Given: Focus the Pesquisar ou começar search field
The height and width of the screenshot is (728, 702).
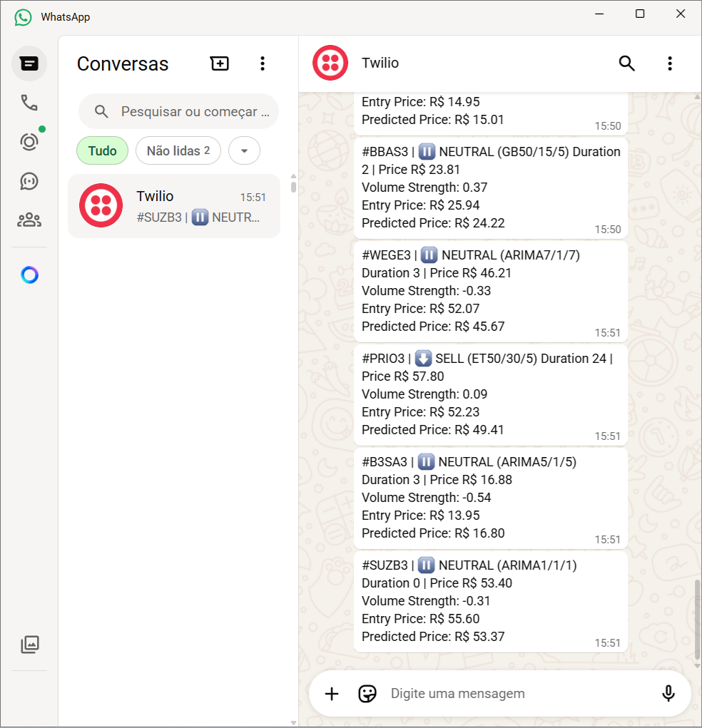Looking at the screenshot, I should coord(179,111).
